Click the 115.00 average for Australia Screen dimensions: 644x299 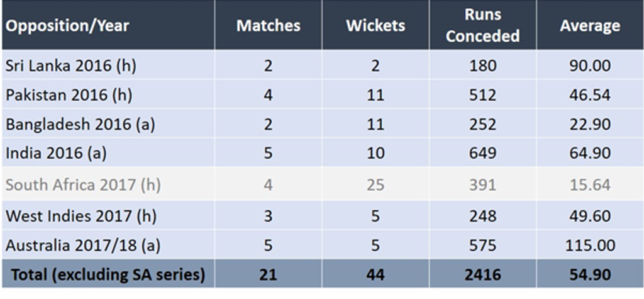tap(590, 245)
